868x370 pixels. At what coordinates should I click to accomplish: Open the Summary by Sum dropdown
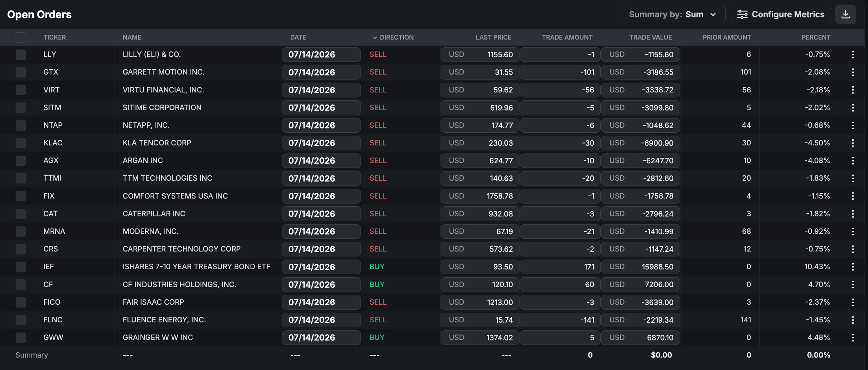tap(674, 14)
